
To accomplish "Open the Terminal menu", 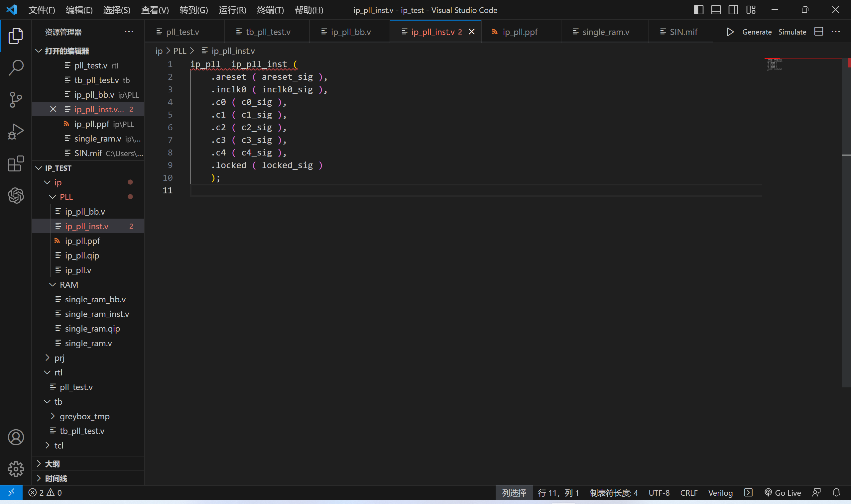I will tap(270, 10).
